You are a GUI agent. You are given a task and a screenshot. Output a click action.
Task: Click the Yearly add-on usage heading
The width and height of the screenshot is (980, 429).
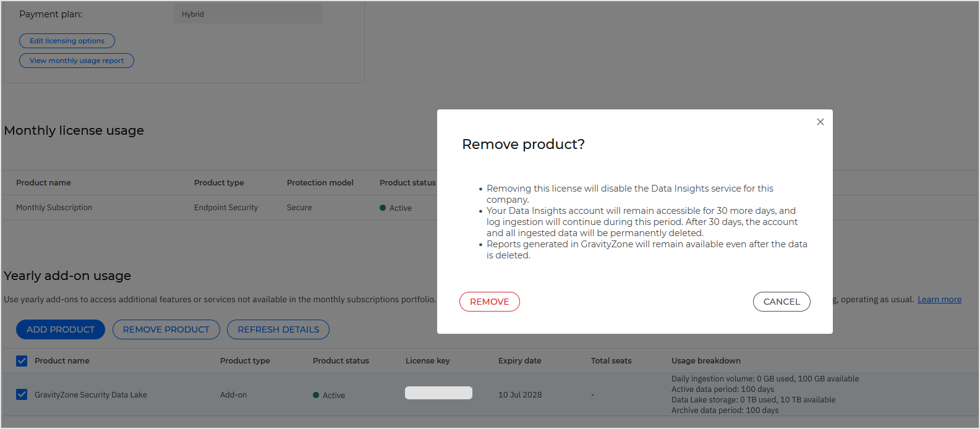pyautogui.click(x=67, y=276)
